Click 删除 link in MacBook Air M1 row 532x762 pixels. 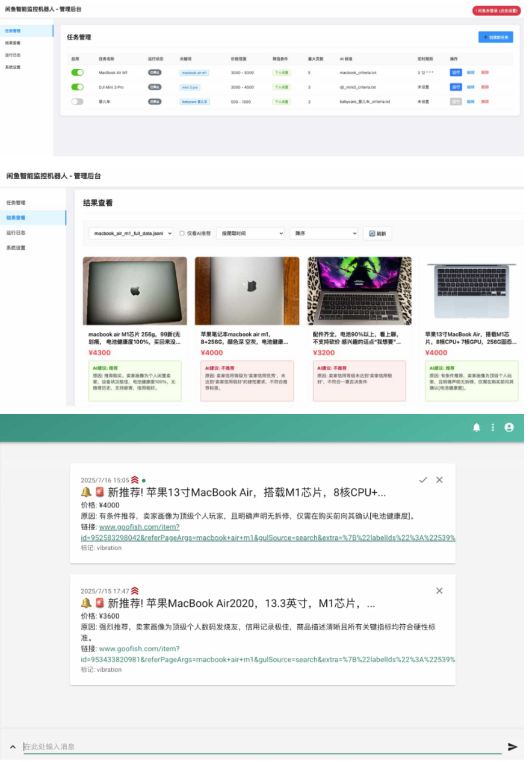click(x=485, y=72)
